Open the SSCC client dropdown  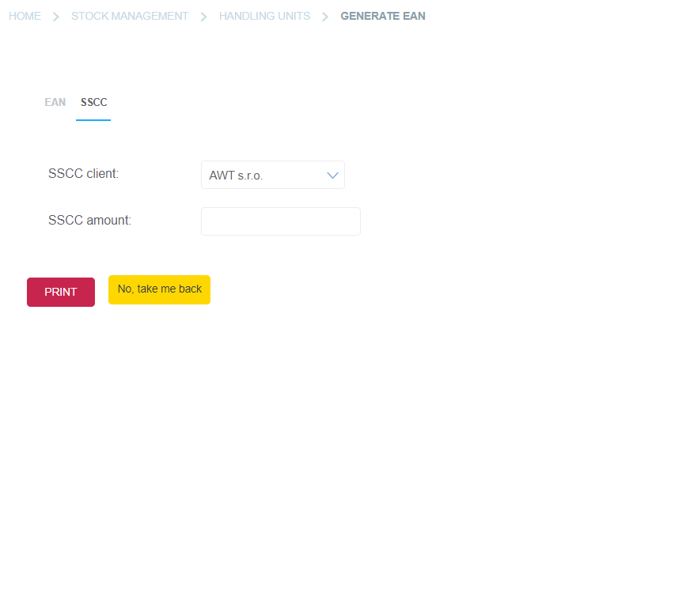click(273, 175)
